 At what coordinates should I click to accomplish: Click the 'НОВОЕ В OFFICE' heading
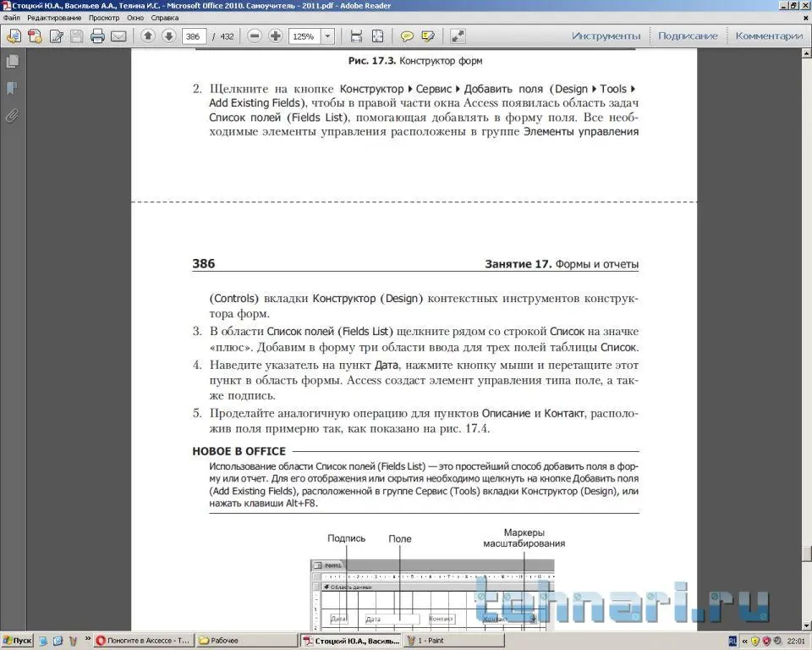239,451
